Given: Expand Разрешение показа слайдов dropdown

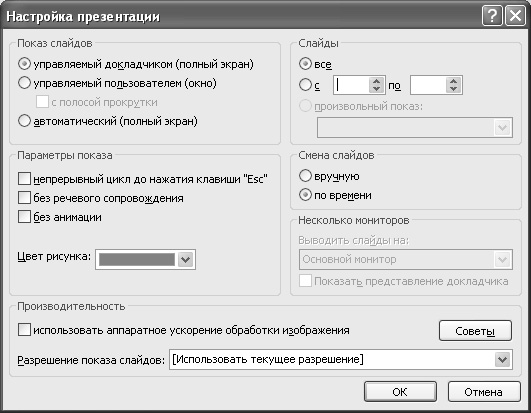Looking at the screenshot, I should click(502, 360).
